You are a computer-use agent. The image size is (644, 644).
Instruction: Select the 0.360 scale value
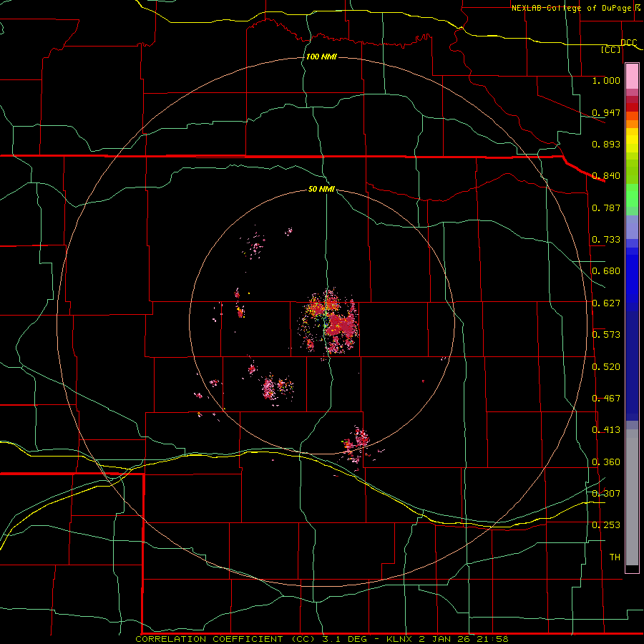click(x=606, y=462)
